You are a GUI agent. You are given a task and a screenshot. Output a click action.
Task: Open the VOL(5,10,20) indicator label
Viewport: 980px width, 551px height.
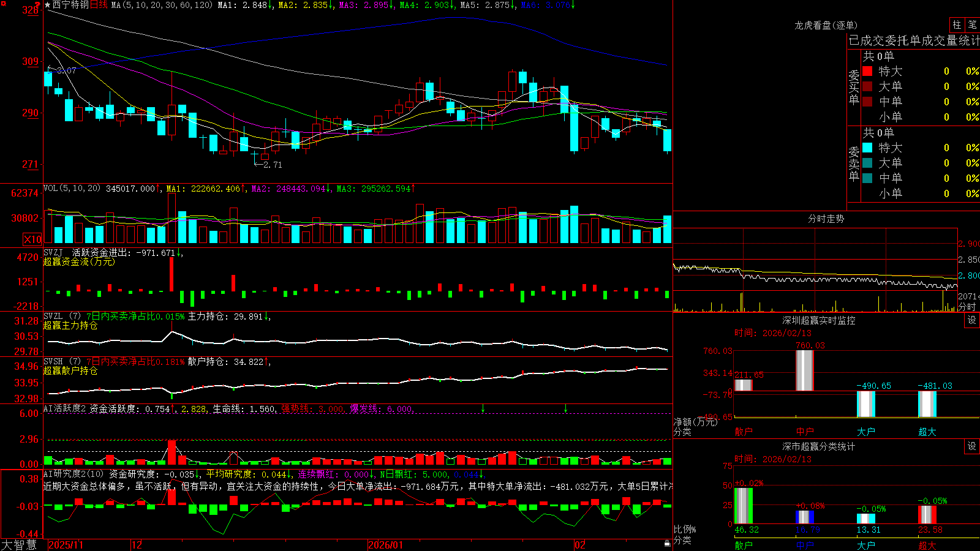pyautogui.click(x=72, y=189)
